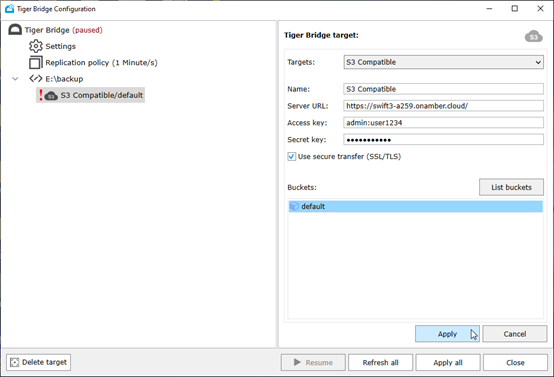Click the Tiger Bridge app icon in title bar
Screen dimensions: 554x377
(10, 8)
